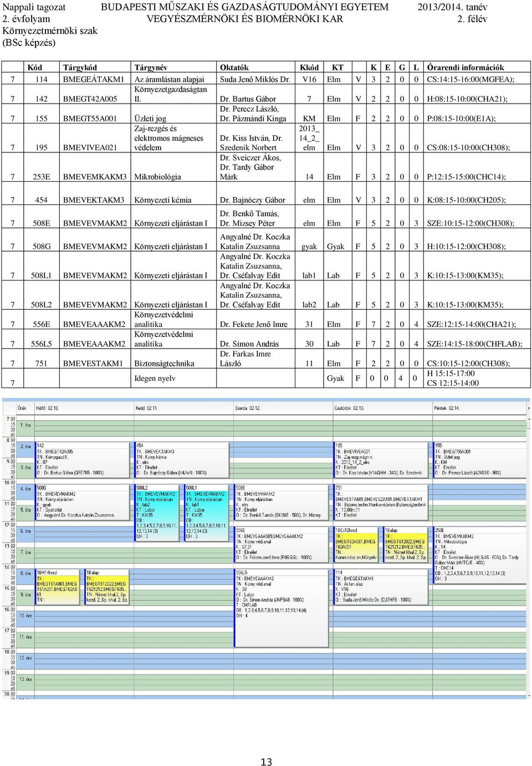Image resolution: width=532 pixels, height=766 pixels.
Task: Open the yellow '1BH14kred' Monday block
Action: 58,587
